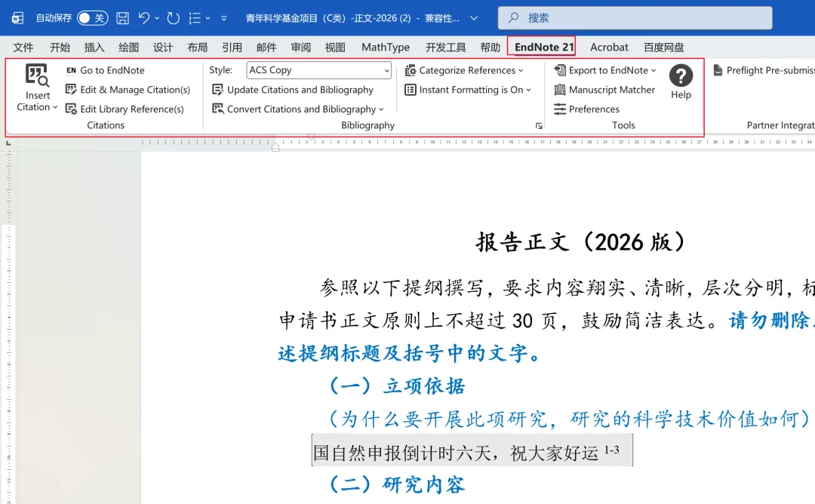Screen dimensions: 815x504
Task: Click the （一）立项依据 heading
Action: tap(398, 386)
